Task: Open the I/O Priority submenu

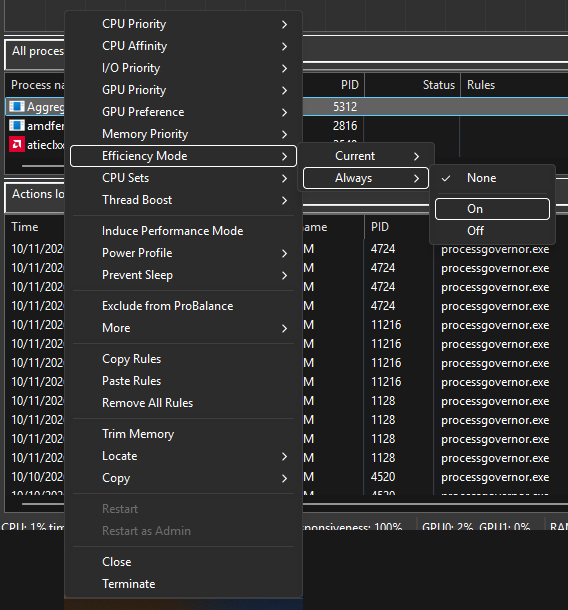Action: (x=183, y=68)
